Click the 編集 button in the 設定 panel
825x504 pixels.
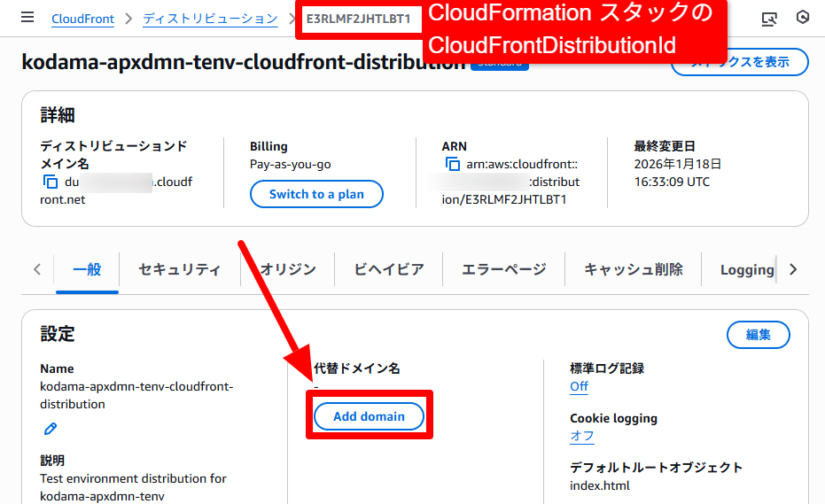coord(758,335)
